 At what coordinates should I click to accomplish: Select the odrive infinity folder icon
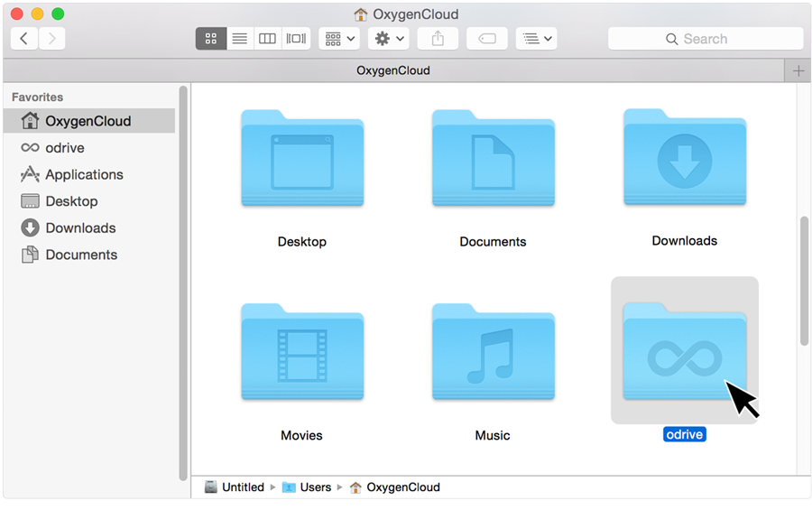(x=685, y=352)
